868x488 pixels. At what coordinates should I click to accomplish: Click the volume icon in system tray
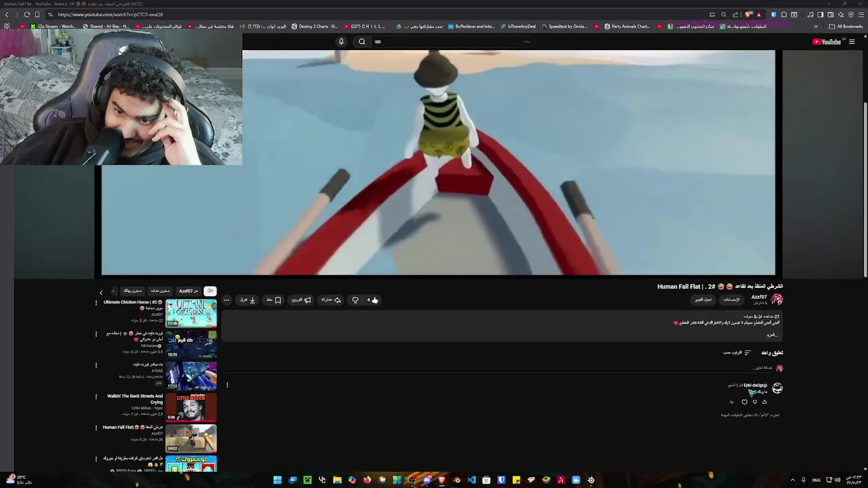click(837, 480)
